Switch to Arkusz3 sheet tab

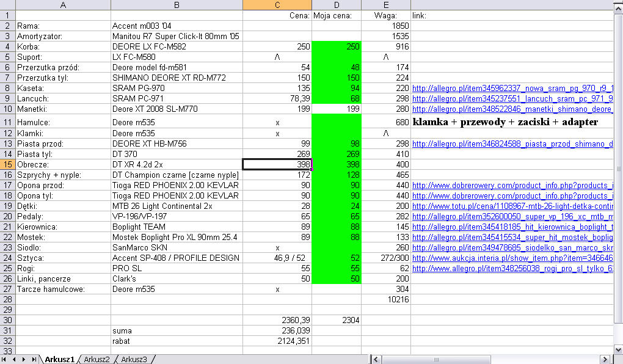[x=134, y=359]
